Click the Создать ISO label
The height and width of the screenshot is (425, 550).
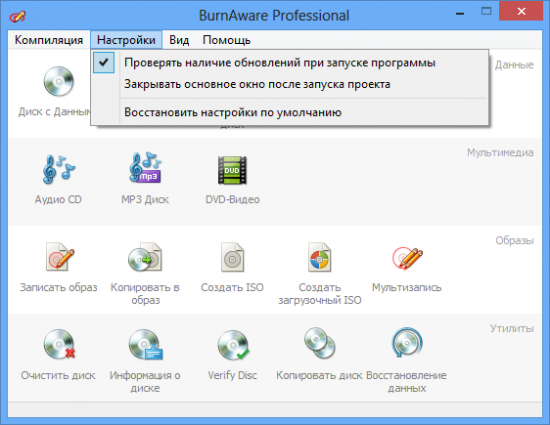tap(232, 287)
